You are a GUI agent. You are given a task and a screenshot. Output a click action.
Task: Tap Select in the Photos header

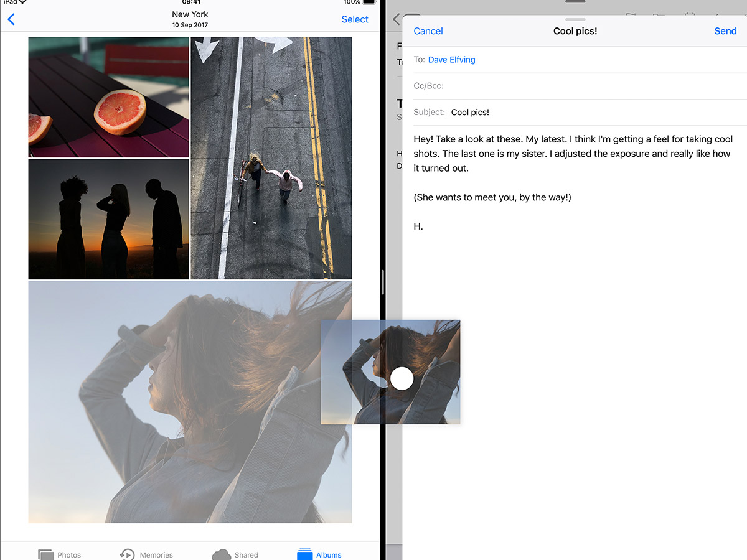click(x=355, y=19)
